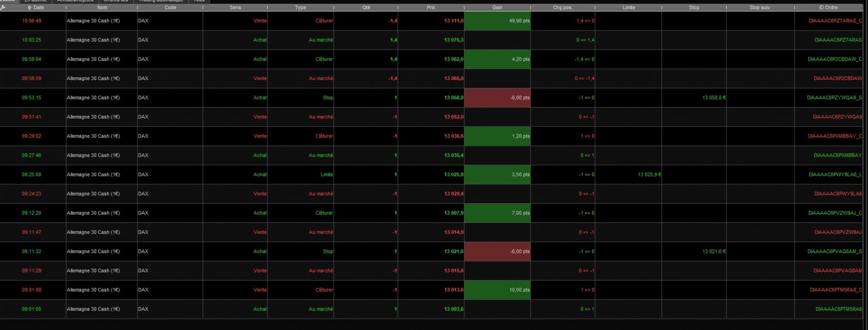The height and width of the screenshot is (330, 868).
Task: Sort by the Prix column header
Action: coord(431,7)
